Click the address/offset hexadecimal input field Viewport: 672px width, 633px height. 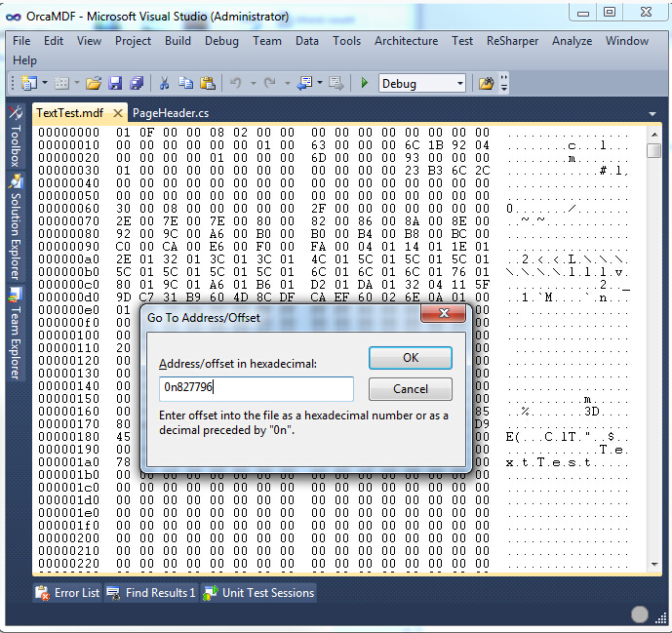[257, 388]
